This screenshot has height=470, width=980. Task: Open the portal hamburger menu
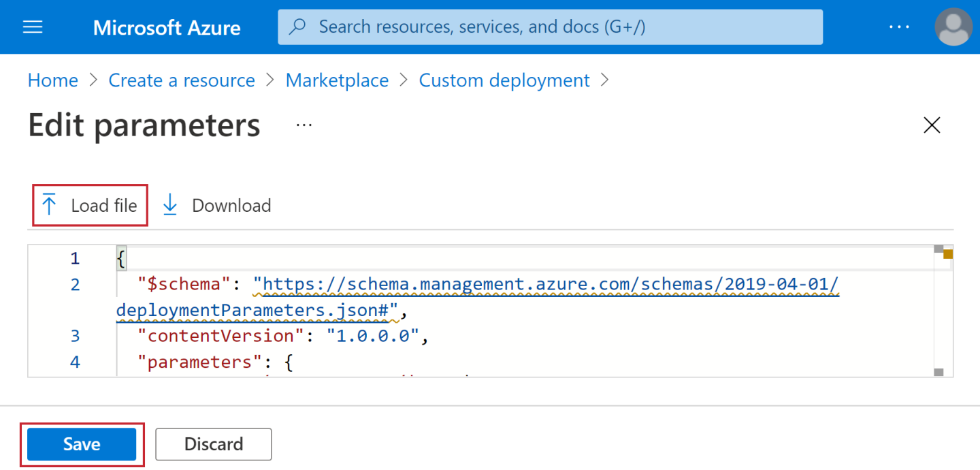click(x=32, y=27)
